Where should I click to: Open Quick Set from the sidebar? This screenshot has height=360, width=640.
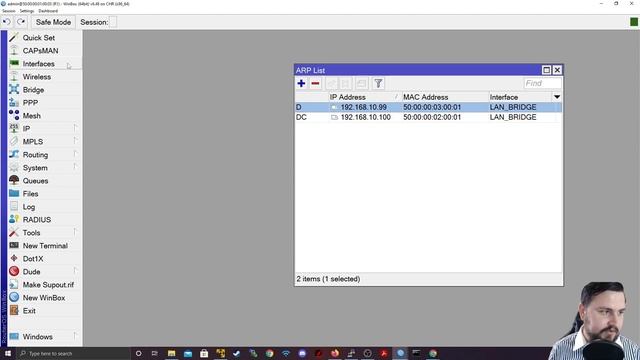[x=39, y=38]
